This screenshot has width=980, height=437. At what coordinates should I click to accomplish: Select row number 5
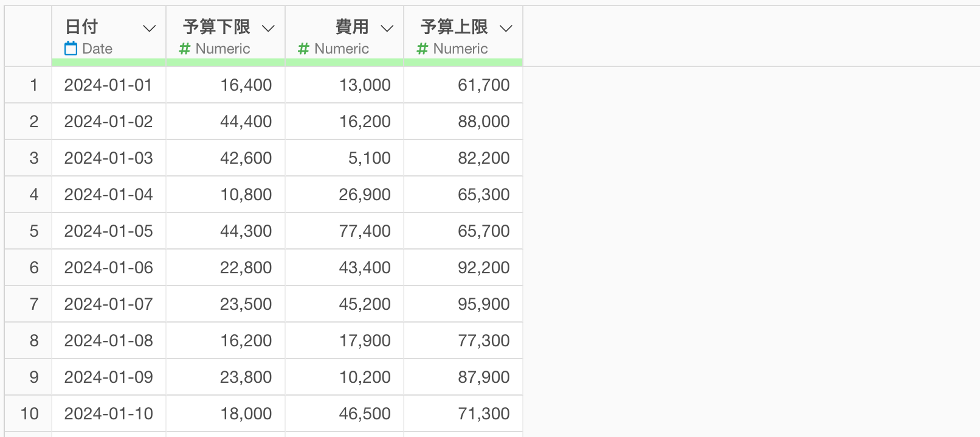(33, 231)
